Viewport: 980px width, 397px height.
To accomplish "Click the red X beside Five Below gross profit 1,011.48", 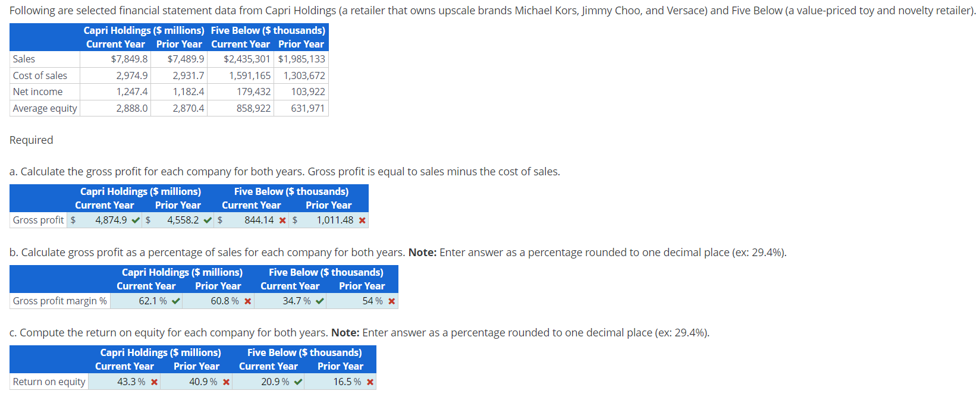I will coord(362,220).
